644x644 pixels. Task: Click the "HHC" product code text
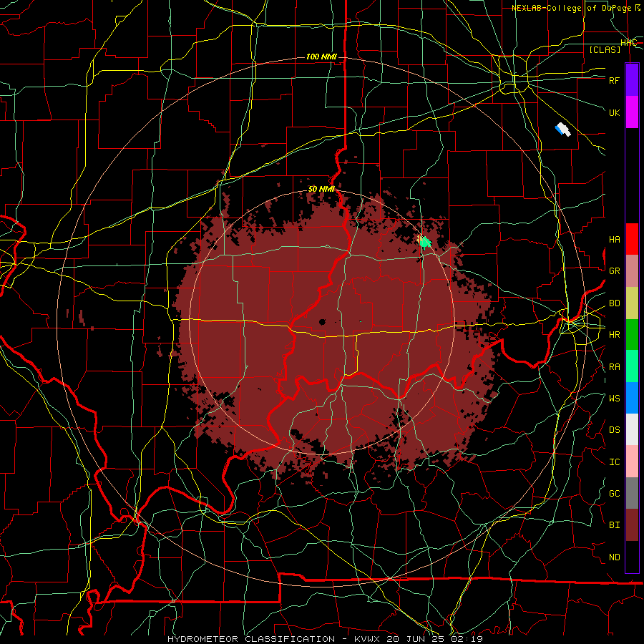click(x=628, y=43)
